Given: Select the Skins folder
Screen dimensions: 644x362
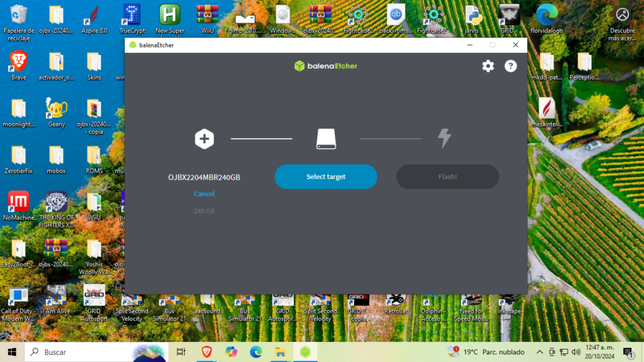Looking at the screenshot, I should [x=94, y=65].
